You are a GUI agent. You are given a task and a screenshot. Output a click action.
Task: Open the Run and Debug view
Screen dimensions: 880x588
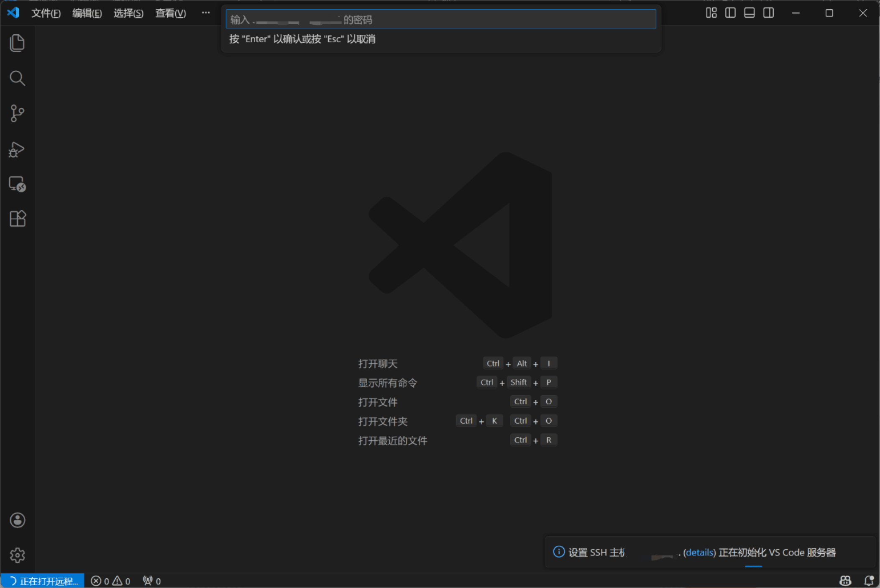pyautogui.click(x=17, y=149)
